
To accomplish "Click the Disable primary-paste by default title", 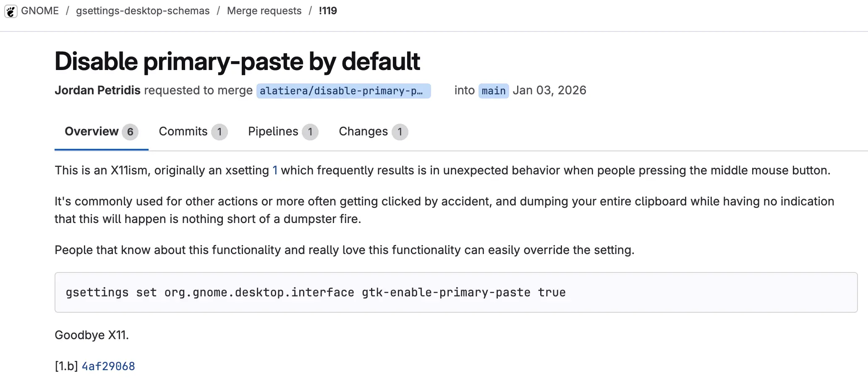I will (237, 62).
